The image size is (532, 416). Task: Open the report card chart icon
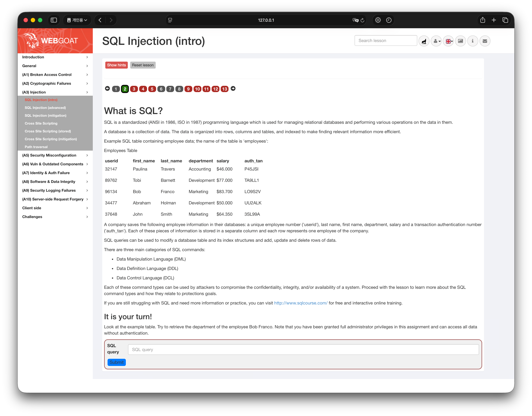coord(460,41)
